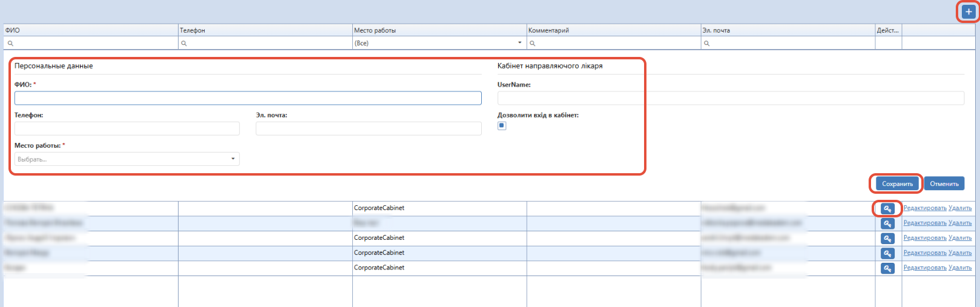The width and height of the screenshot is (980, 307).
Task: Click Редактировать in the fifth table row
Action: click(x=925, y=268)
